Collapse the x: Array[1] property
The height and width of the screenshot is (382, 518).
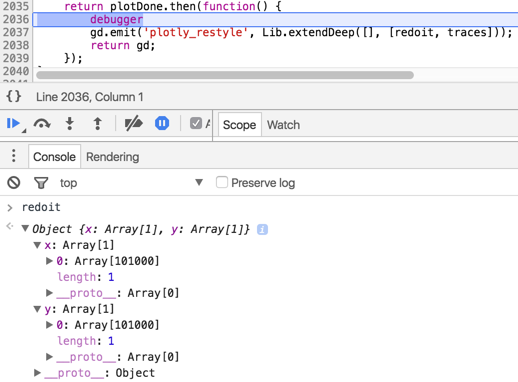[37, 245]
